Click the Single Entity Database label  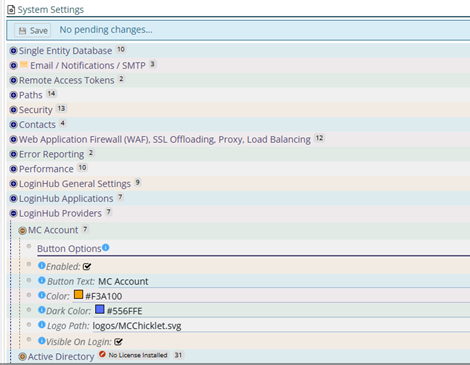tap(65, 51)
